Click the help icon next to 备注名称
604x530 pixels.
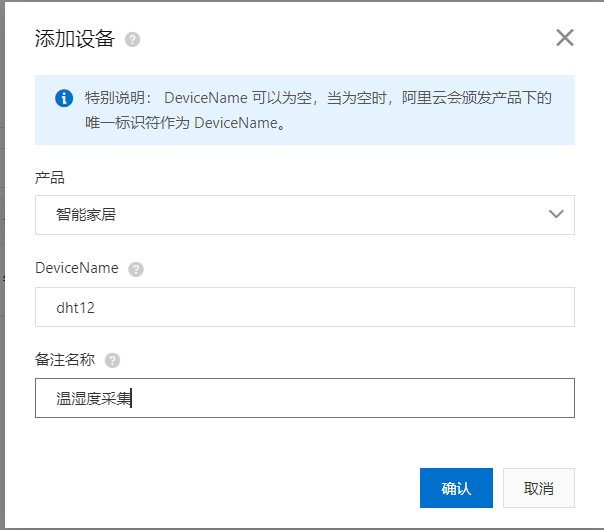click(112, 360)
